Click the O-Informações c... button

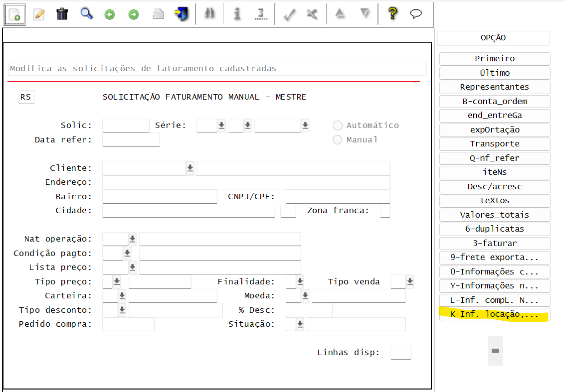(x=495, y=271)
